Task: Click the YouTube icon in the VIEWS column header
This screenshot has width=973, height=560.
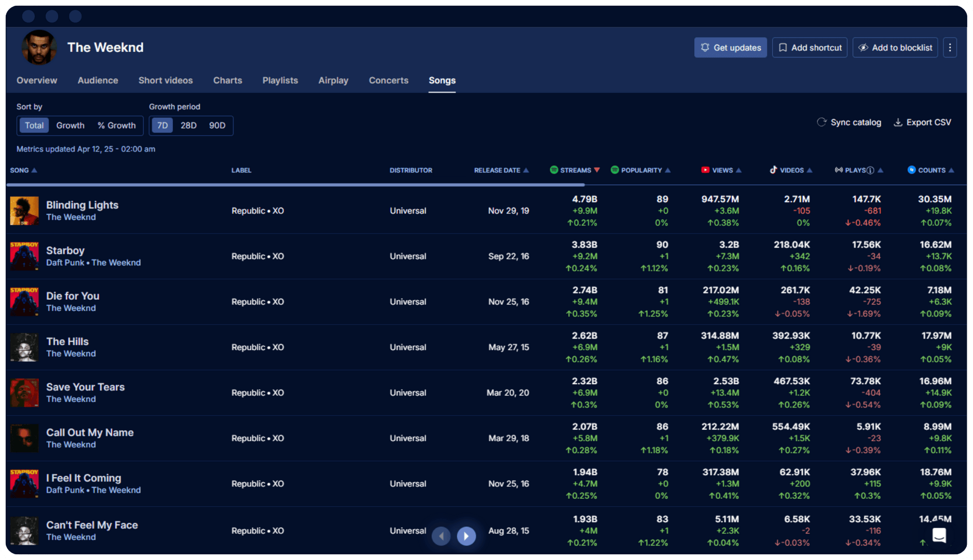Action: (705, 170)
